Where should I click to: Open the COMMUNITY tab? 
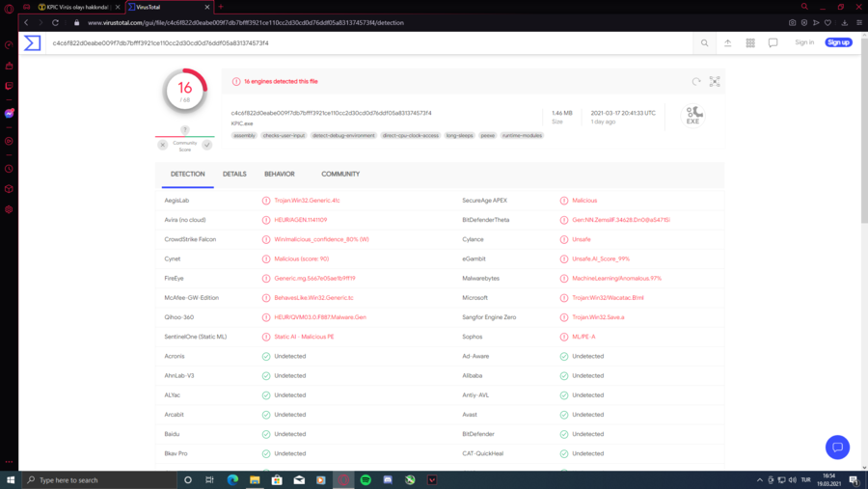tap(340, 174)
